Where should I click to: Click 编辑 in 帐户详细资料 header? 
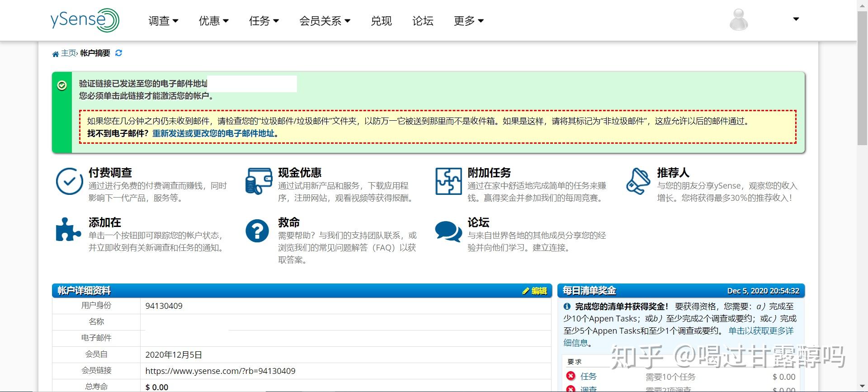pyautogui.click(x=535, y=291)
